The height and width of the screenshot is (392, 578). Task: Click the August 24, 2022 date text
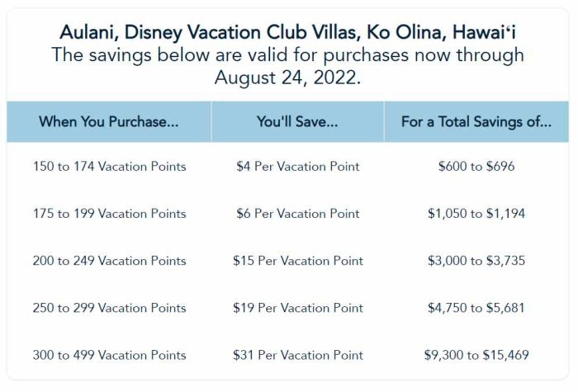tap(287, 78)
